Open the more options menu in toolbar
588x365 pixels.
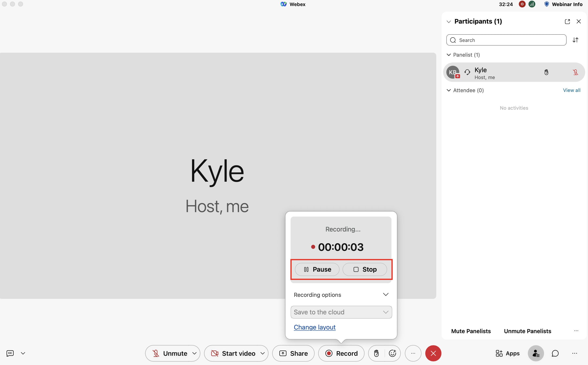[413, 353]
